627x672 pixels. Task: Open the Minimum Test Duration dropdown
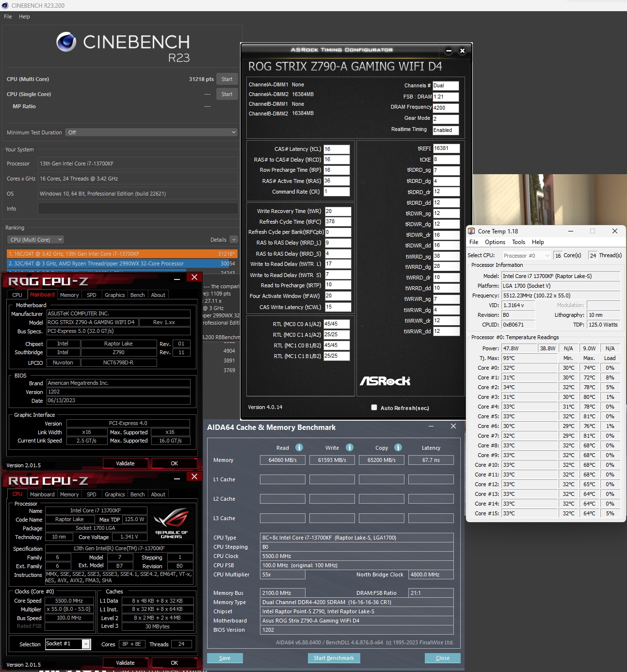click(x=151, y=132)
